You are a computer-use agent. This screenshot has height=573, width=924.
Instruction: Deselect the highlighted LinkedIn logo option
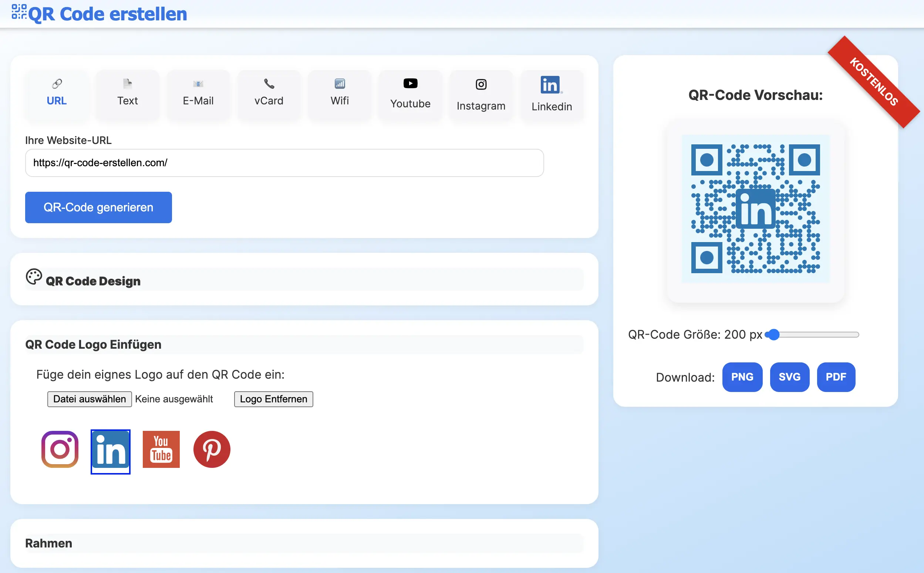[x=110, y=451]
